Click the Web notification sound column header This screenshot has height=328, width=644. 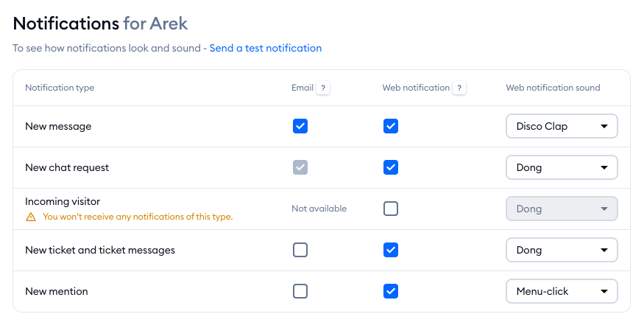click(553, 88)
